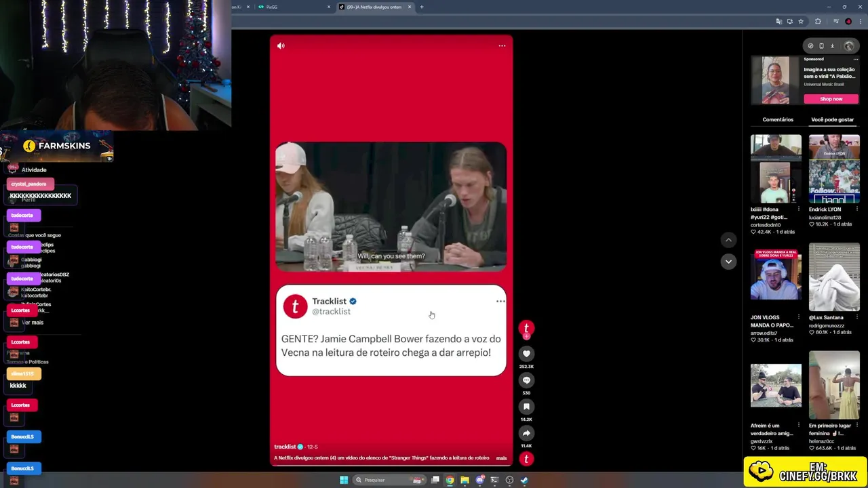The image size is (868, 488).
Task: Open the Em primeiro lugar recommended video
Action: [834, 385]
